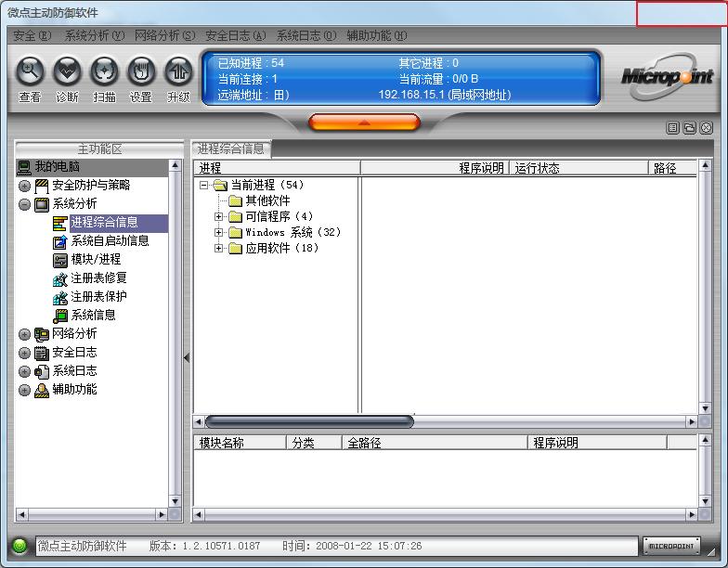Click the 当前进程 folder icon

[220, 186]
